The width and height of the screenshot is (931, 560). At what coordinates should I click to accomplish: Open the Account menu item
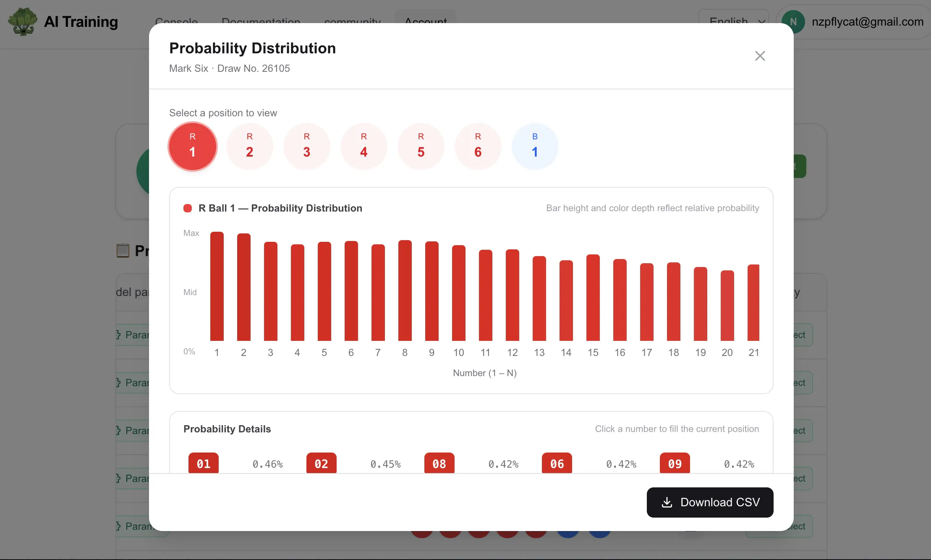pos(426,18)
